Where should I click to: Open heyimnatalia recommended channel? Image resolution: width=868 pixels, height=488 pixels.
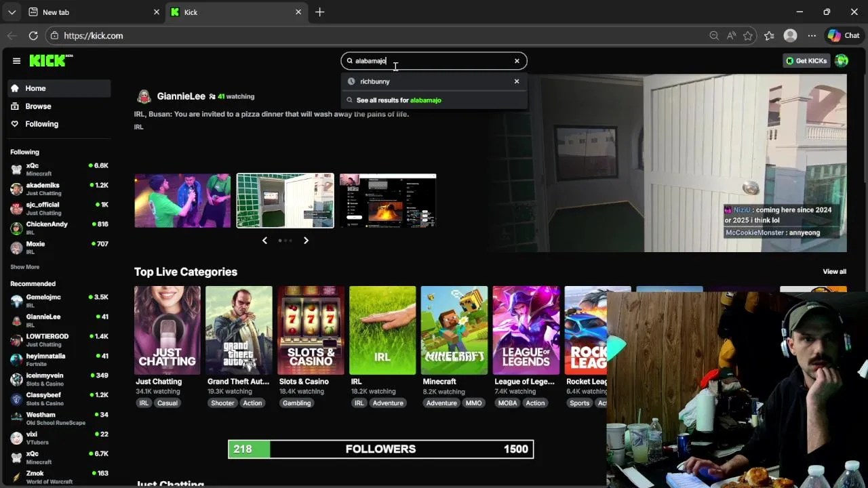(x=59, y=360)
